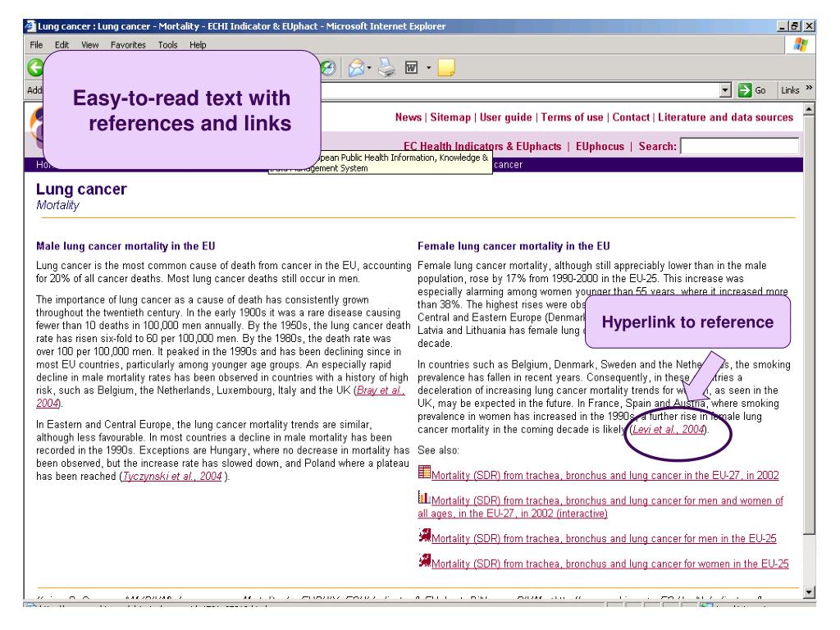Click the map icon beside the men EU-25 link

[425, 535]
